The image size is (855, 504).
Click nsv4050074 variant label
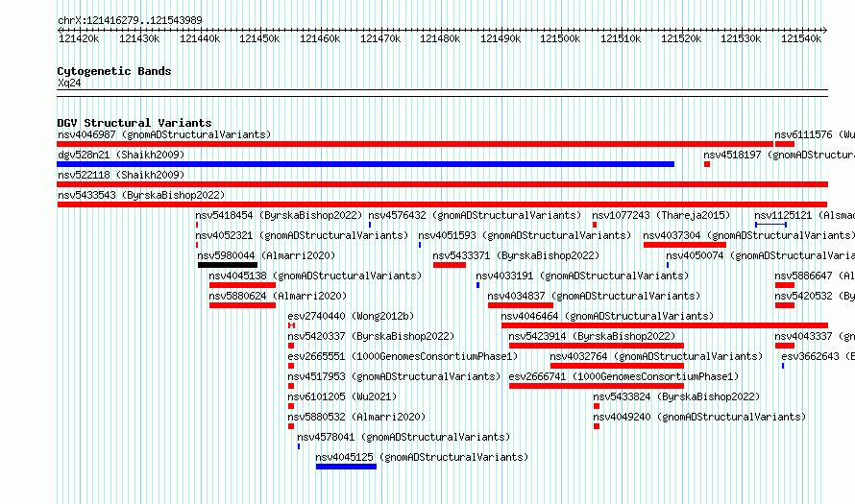[760, 255]
